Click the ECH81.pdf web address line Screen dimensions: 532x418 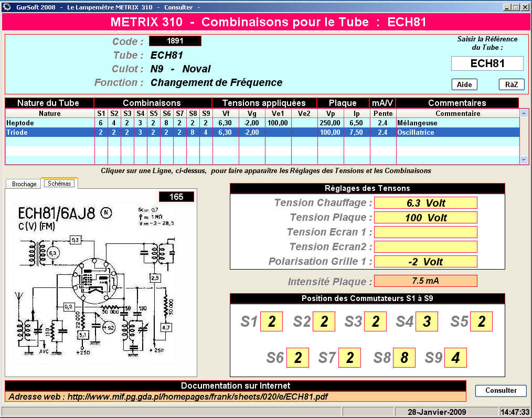[x=236, y=396]
